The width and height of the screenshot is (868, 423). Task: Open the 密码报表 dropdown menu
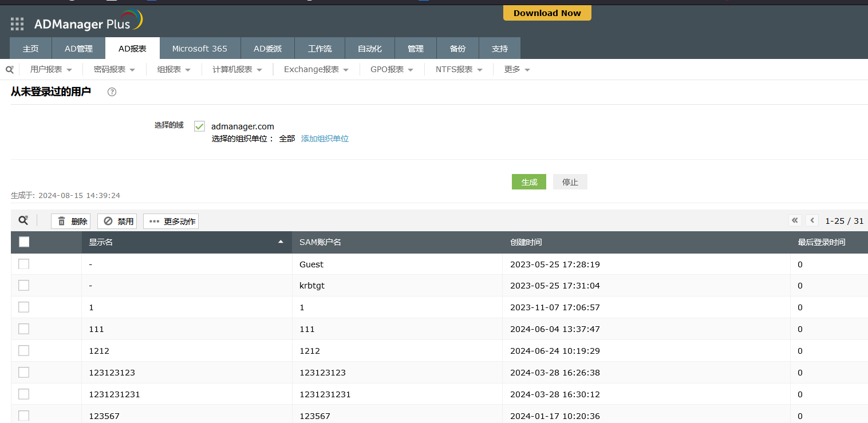click(x=114, y=69)
